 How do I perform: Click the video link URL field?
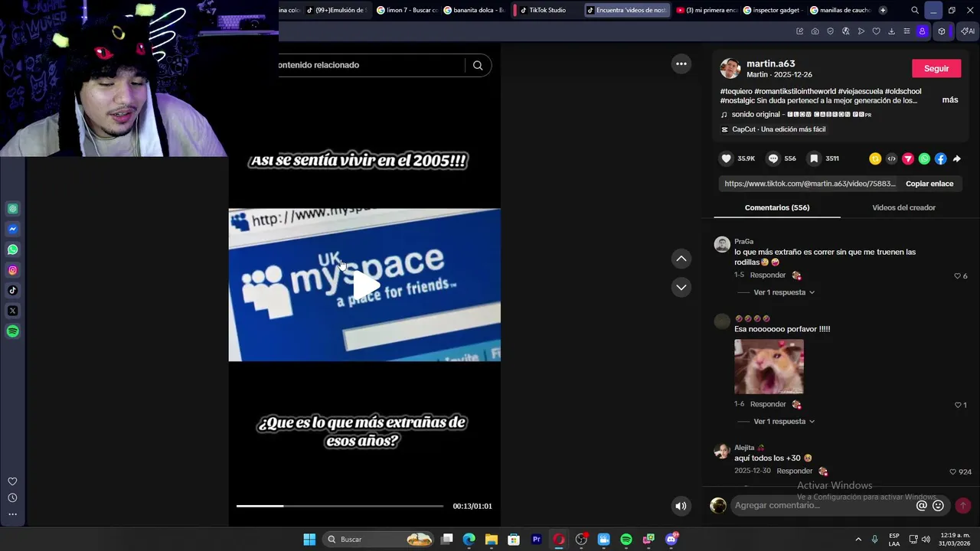pos(810,184)
